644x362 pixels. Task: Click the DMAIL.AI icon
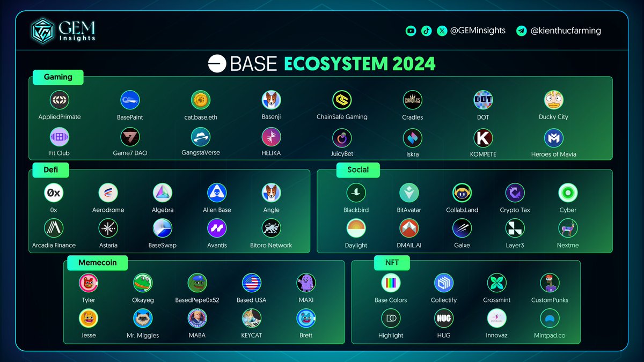pyautogui.click(x=409, y=228)
